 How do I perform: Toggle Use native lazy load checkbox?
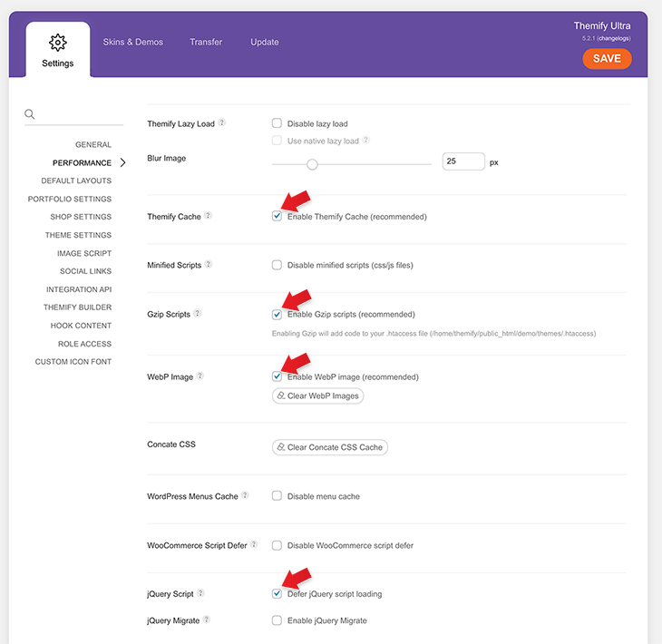(277, 141)
